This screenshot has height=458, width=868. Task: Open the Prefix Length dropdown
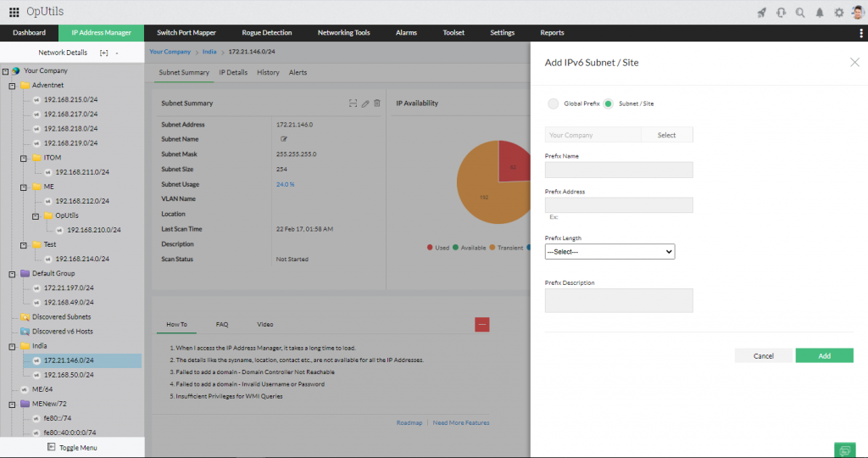click(x=610, y=252)
